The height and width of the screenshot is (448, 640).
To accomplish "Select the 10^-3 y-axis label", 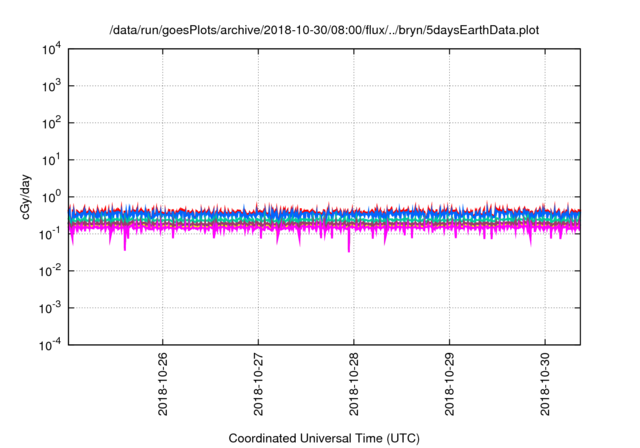I will (x=51, y=308).
